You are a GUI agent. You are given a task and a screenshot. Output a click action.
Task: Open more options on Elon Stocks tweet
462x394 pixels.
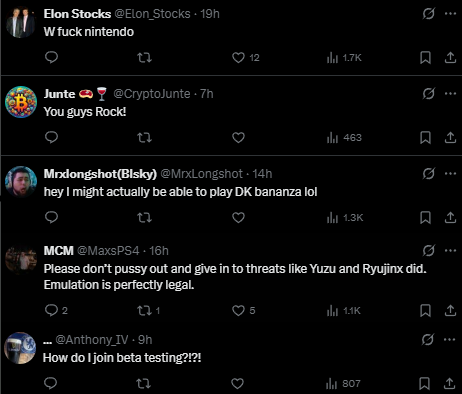450,14
